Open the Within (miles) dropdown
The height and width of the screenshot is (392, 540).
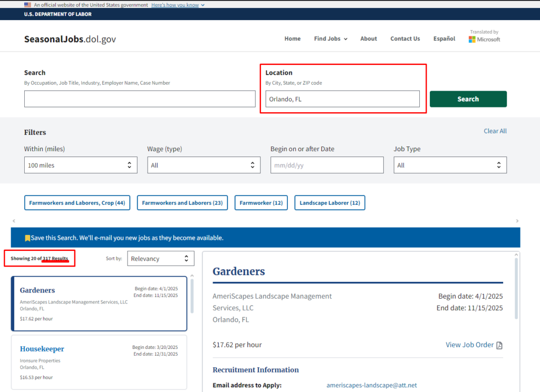(x=81, y=165)
